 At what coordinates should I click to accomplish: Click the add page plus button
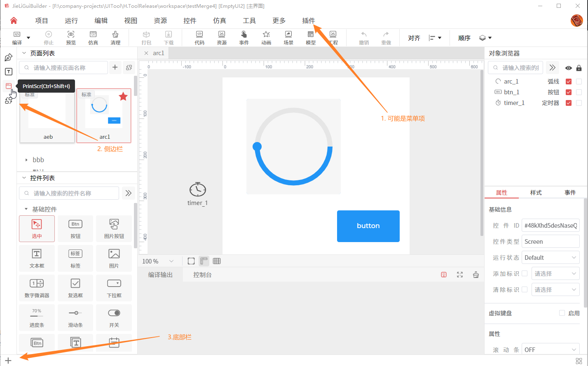[x=115, y=68]
